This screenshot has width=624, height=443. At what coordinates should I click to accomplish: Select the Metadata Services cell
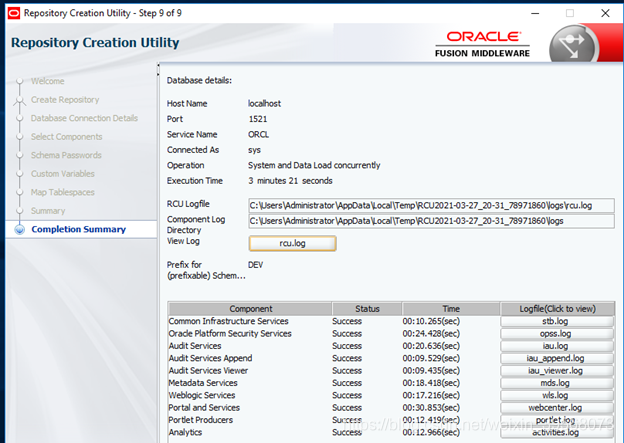[203, 383]
